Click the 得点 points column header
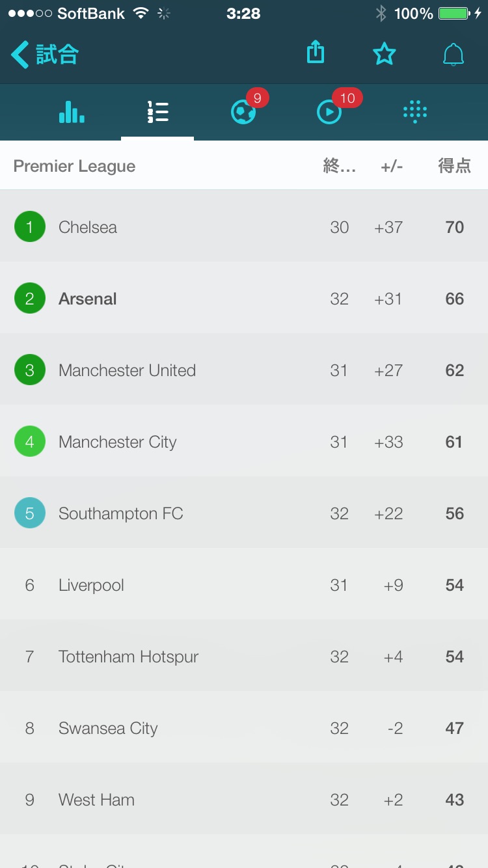The width and height of the screenshot is (488, 868). point(454,166)
